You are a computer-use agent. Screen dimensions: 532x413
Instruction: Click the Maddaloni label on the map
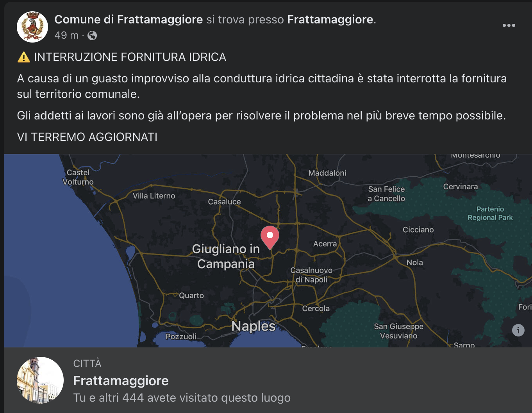point(327,173)
